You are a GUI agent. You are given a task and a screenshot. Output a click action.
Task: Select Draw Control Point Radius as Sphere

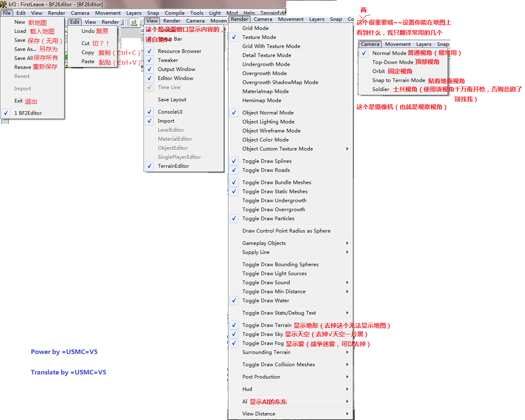290,231
